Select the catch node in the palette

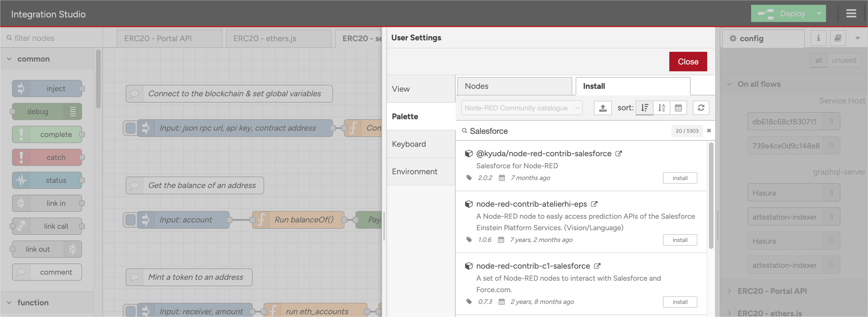click(x=47, y=157)
